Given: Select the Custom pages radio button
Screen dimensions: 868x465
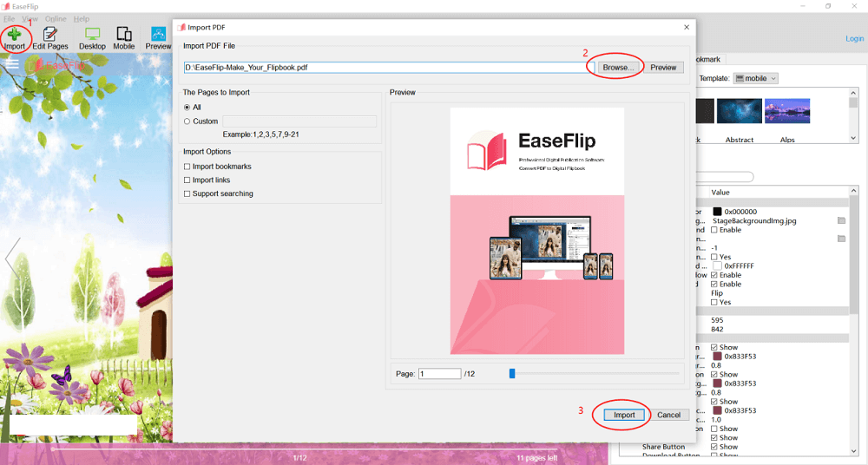Looking at the screenshot, I should coord(187,121).
